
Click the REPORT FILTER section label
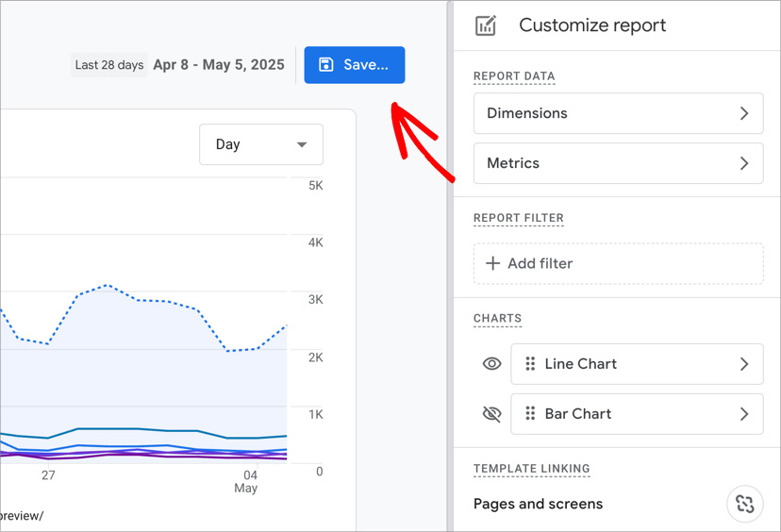pos(519,218)
